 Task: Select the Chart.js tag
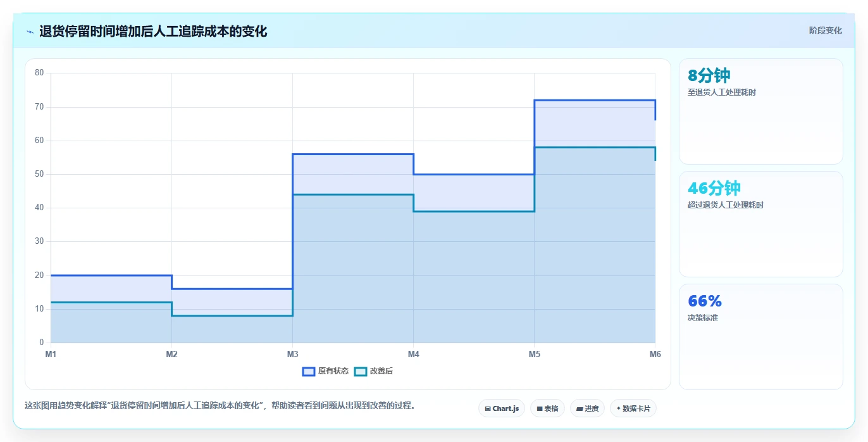[502, 408]
